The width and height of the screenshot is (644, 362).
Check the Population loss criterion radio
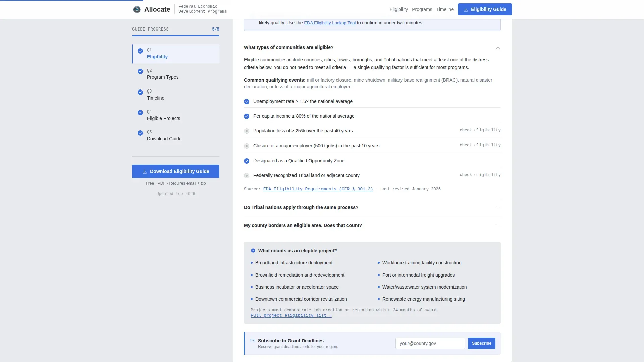247,131
